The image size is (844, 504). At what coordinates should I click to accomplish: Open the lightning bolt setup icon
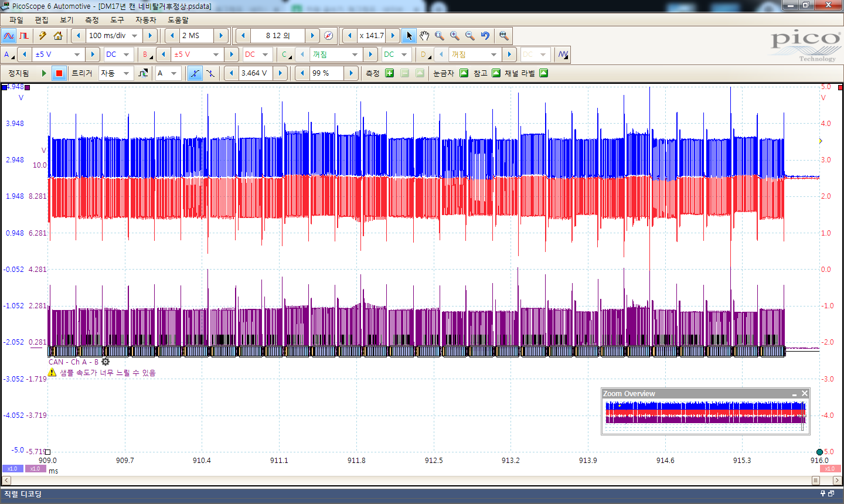(x=43, y=36)
